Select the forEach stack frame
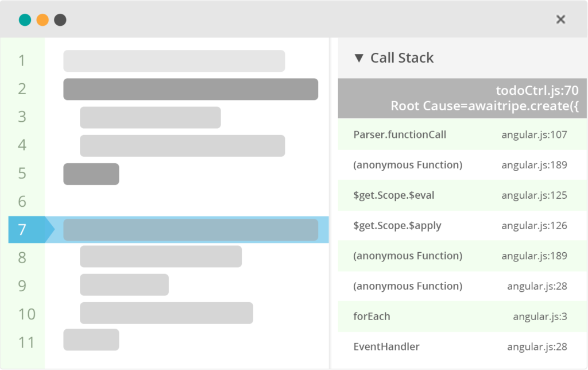Image resolution: width=588 pixels, height=370 pixels. click(x=372, y=317)
